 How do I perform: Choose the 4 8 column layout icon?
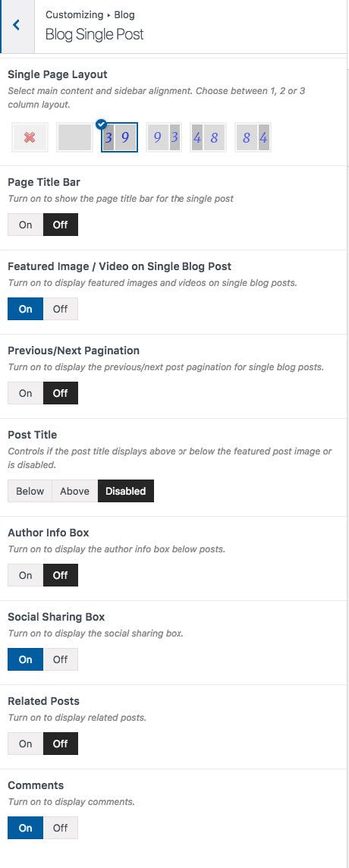(209, 137)
